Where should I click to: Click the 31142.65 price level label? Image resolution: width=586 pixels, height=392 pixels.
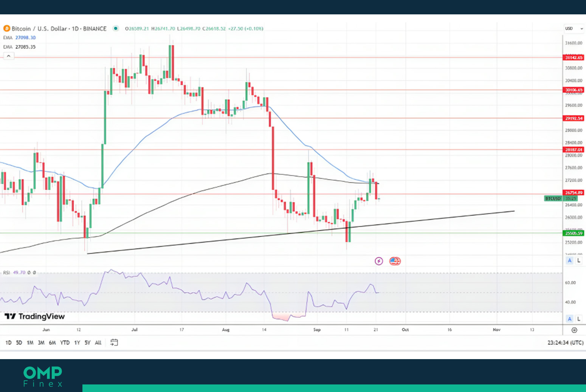(x=574, y=57)
